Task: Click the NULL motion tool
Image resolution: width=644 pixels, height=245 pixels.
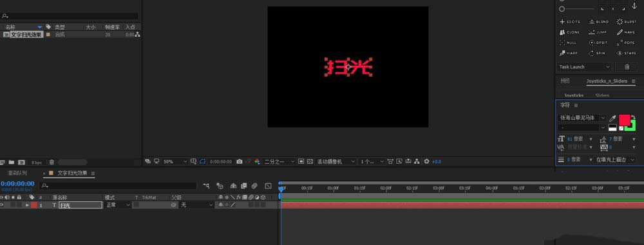Action: 569,43
